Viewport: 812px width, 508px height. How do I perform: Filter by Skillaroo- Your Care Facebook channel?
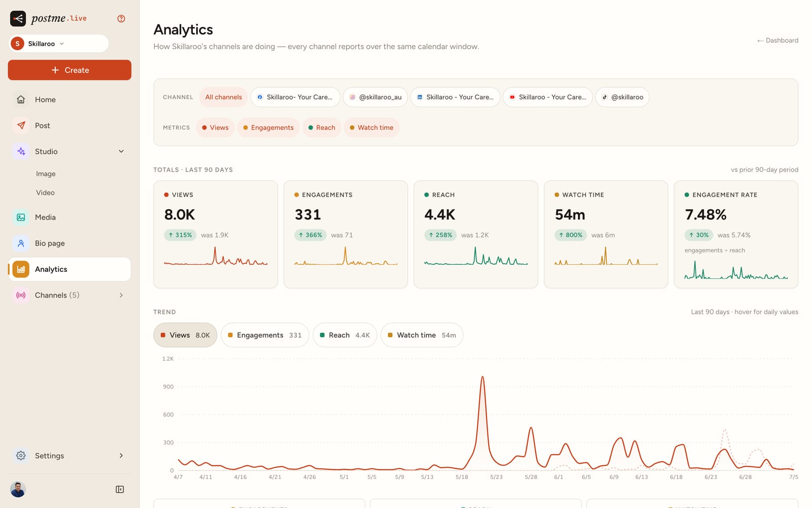295,97
